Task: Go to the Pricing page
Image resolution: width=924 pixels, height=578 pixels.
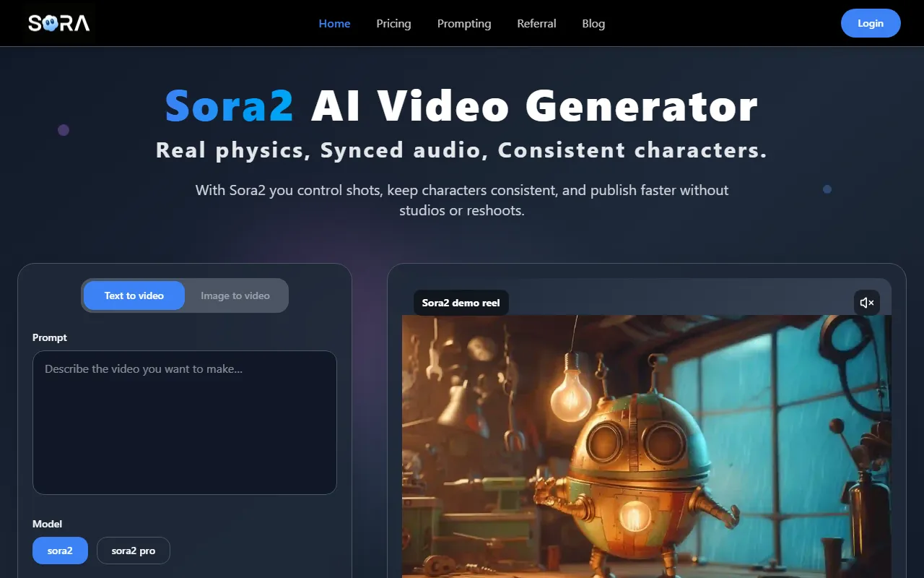Action: (x=393, y=23)
